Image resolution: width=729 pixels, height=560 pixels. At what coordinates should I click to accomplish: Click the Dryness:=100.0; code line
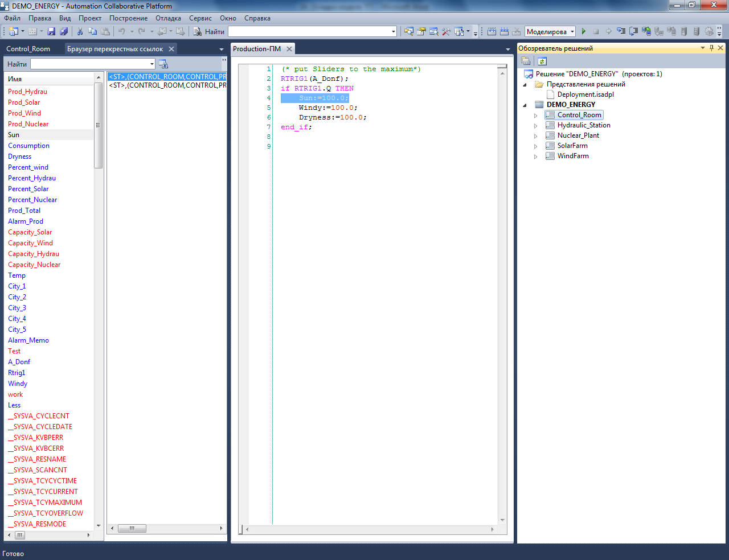pyautogui.click(x=333, y=117)
